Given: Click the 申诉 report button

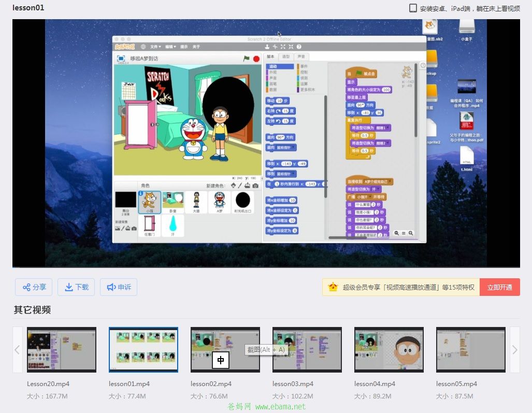Looking at the screenshot, I should [119, 287].
